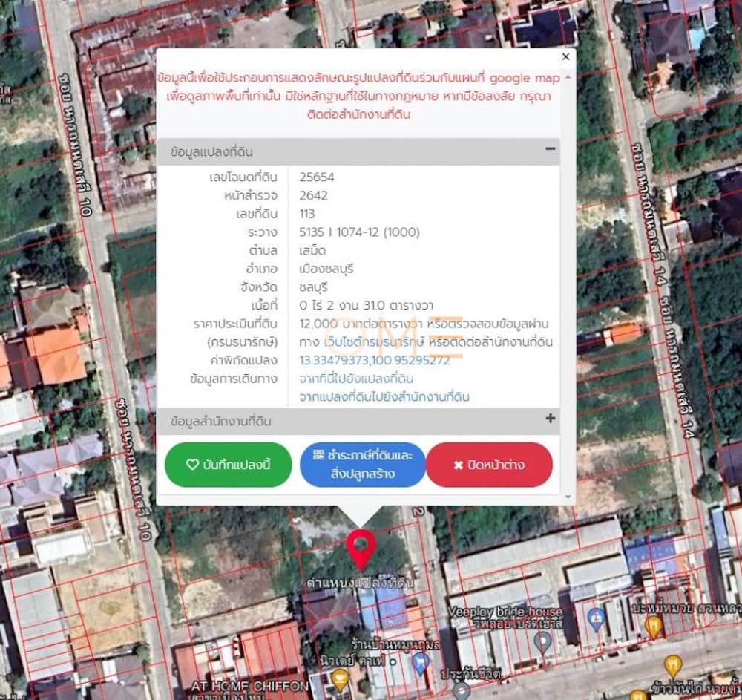Click the popup scrollbar up arrow

coord(569,76)
